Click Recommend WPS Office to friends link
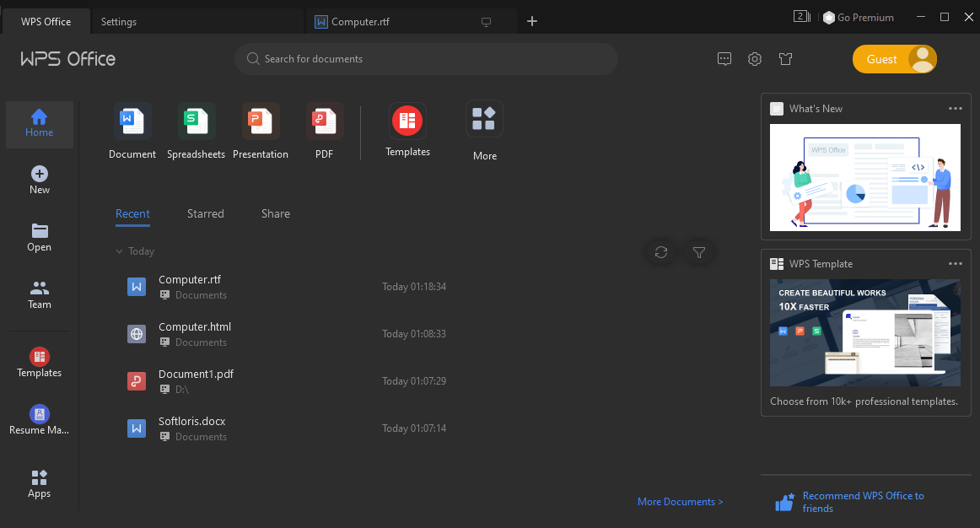 click(x=863, y=502)
